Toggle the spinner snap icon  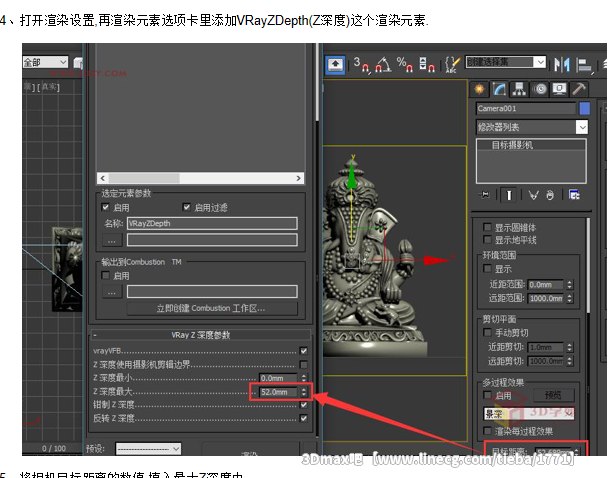point(426,64)
